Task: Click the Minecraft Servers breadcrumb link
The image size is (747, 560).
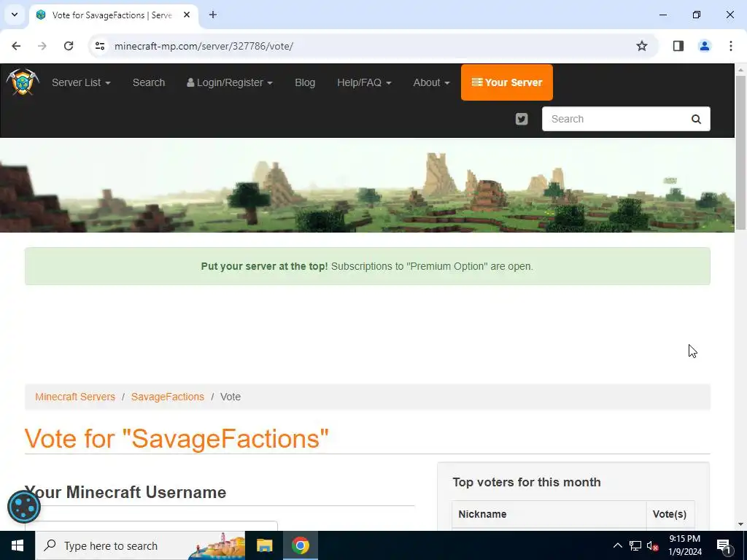Action: (x=75, y=397)
